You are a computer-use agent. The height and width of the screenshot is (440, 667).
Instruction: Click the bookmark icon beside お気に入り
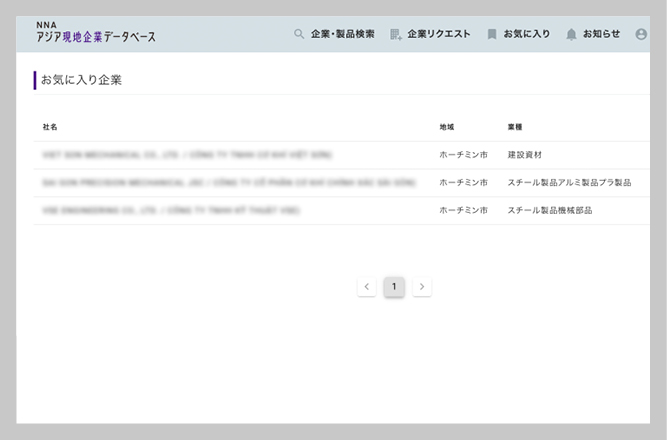pos(492,34)
